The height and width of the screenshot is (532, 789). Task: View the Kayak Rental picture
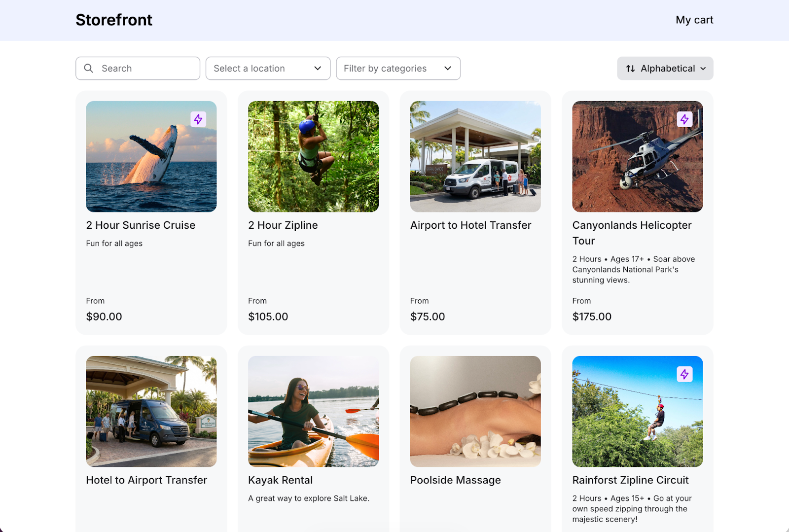pyautogui.click(x=313, y=411)
